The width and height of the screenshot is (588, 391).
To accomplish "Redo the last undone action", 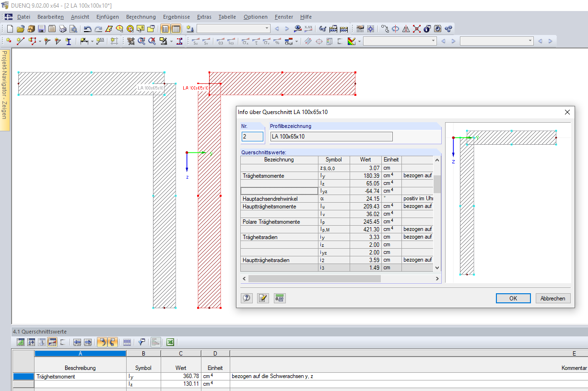I will coord(98,29).
